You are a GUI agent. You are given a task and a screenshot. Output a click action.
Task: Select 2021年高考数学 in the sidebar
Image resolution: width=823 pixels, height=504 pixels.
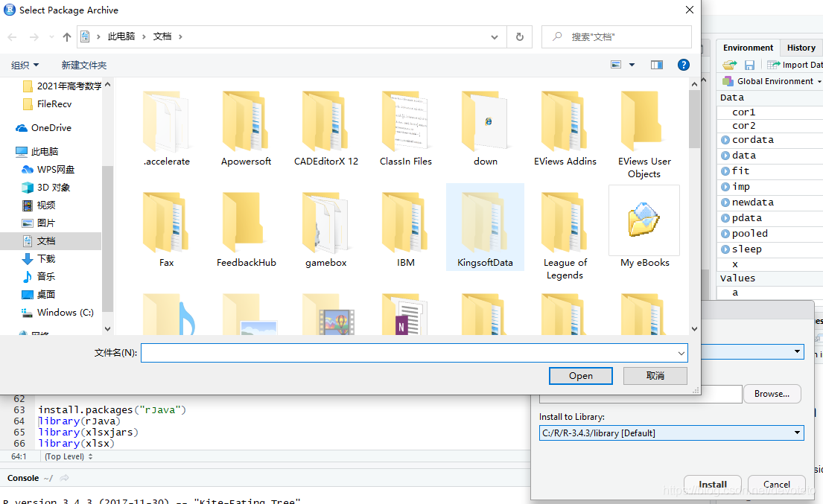(x=63, y=86)
